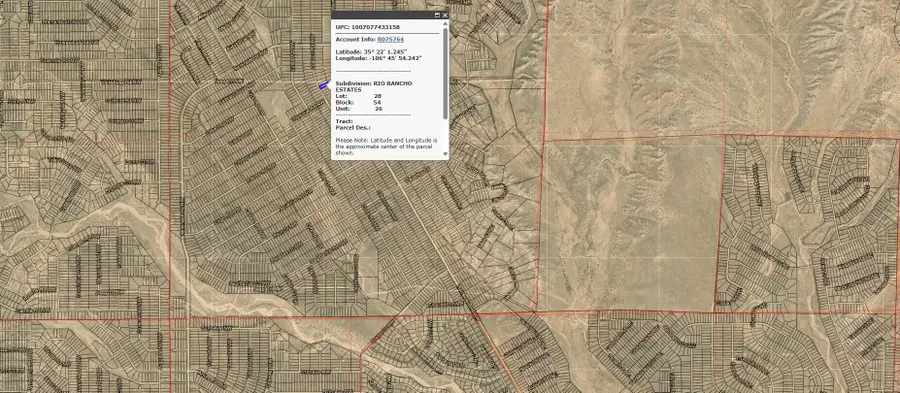Image resolution: width=900 pixels, height=393 pixels.
Task: Select the highlighted blue parcel on map
Action: coord(324,85)
